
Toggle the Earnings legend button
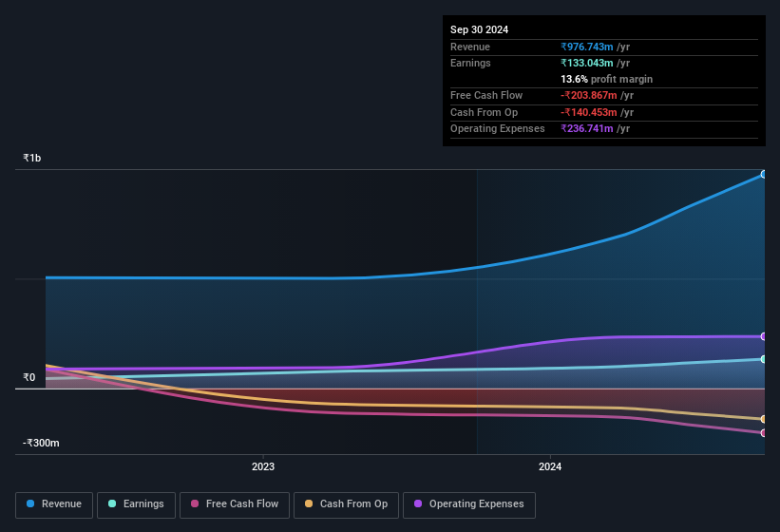click(136, 505)
